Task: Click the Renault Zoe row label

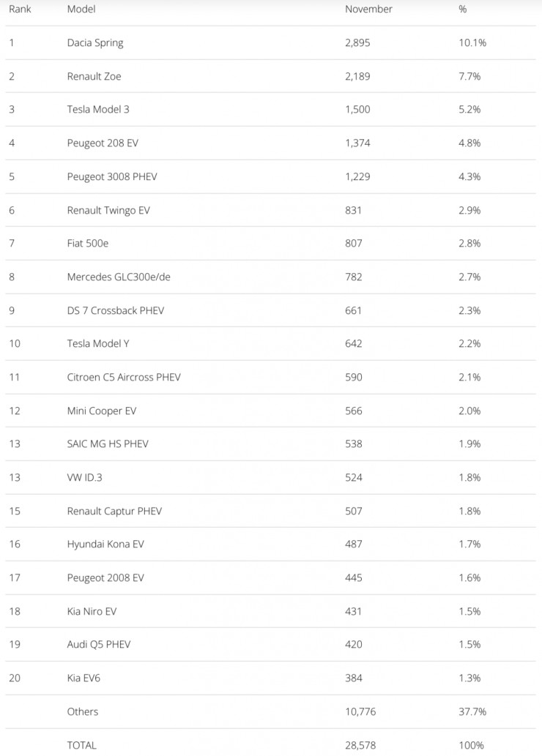Action: tap(94, 76)
